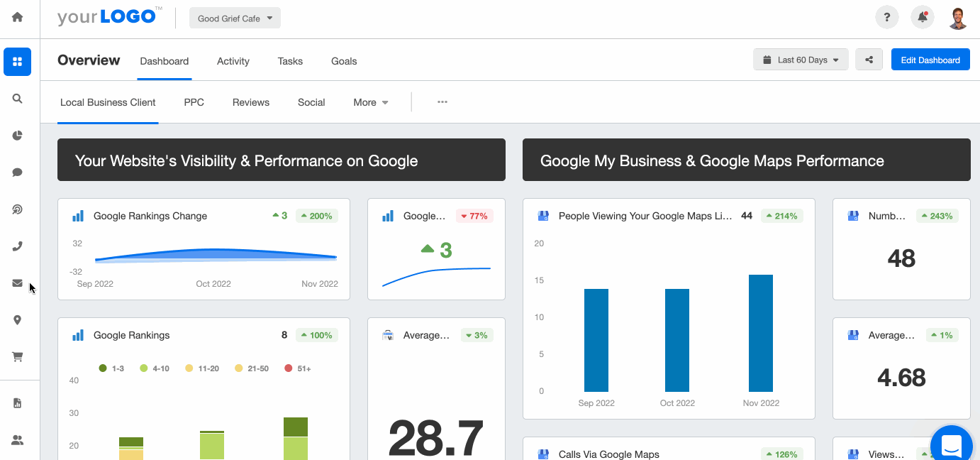Screen dimensions: 980x460
Task: Select the map pin location icon
Action: [17, 320]
